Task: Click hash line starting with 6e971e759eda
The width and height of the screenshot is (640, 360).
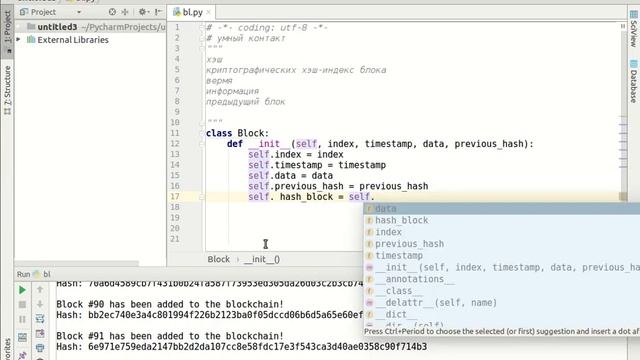Action: (x=242, y=347)
